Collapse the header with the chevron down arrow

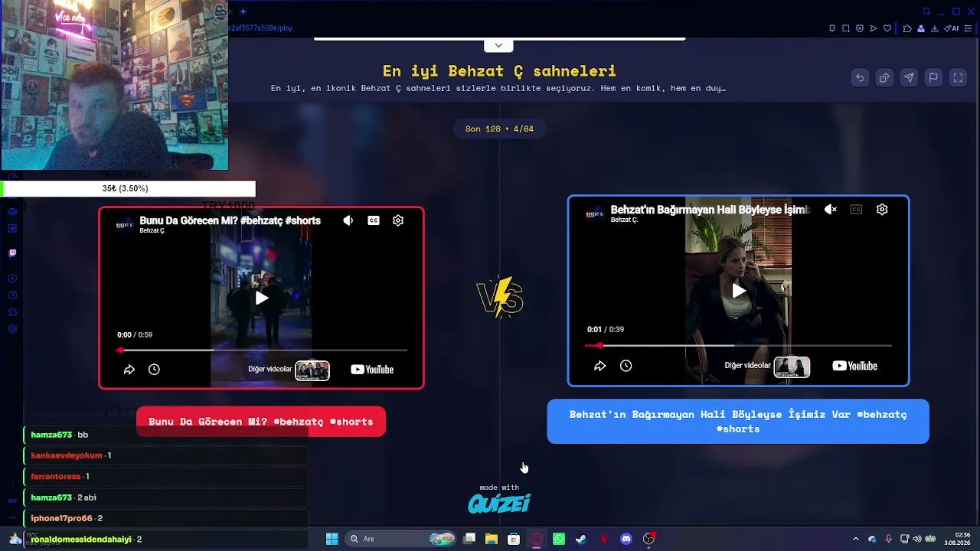point(498,45)
